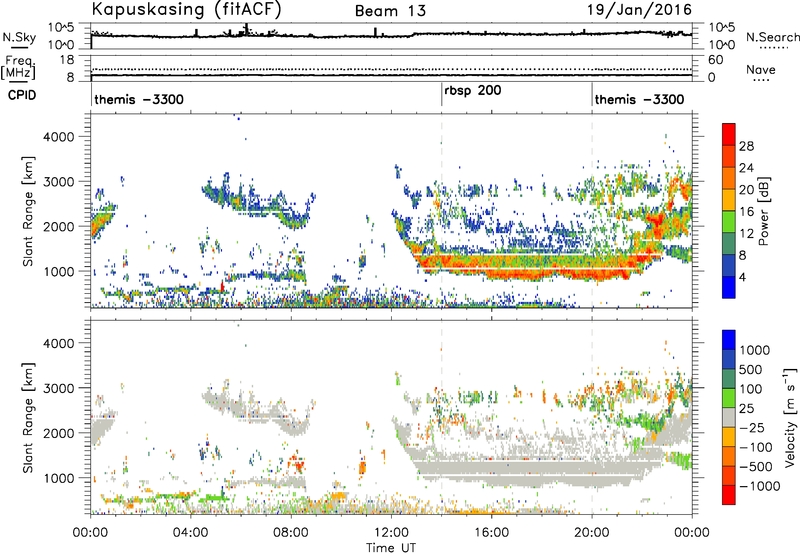Viewport: 800px width, 554px height.
Task: Click the date 19/Jan/2016
Action: coord(639,10)
